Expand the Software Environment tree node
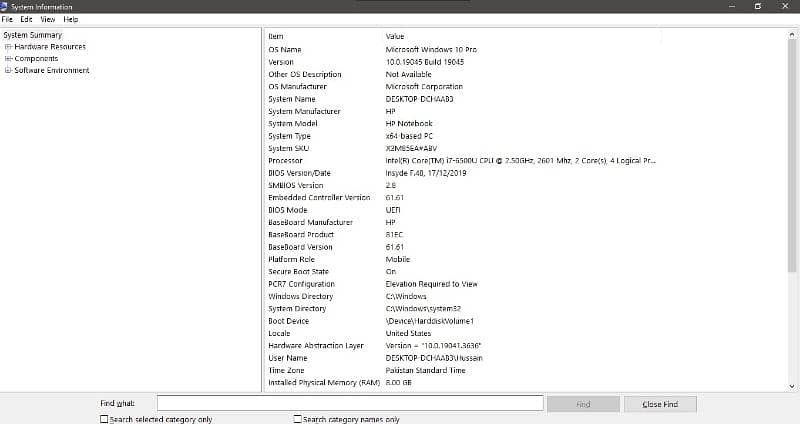 [8, 71]
